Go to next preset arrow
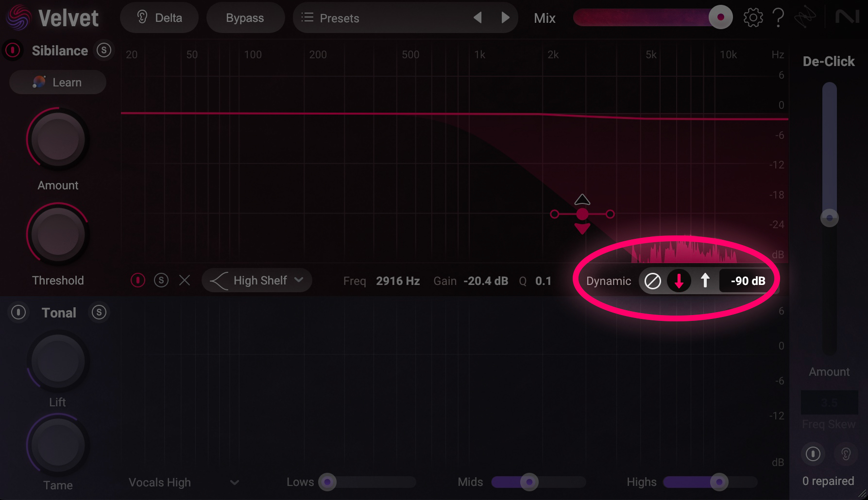The width and height of the screenshot is (868, 500). click(x=505, y=18)
